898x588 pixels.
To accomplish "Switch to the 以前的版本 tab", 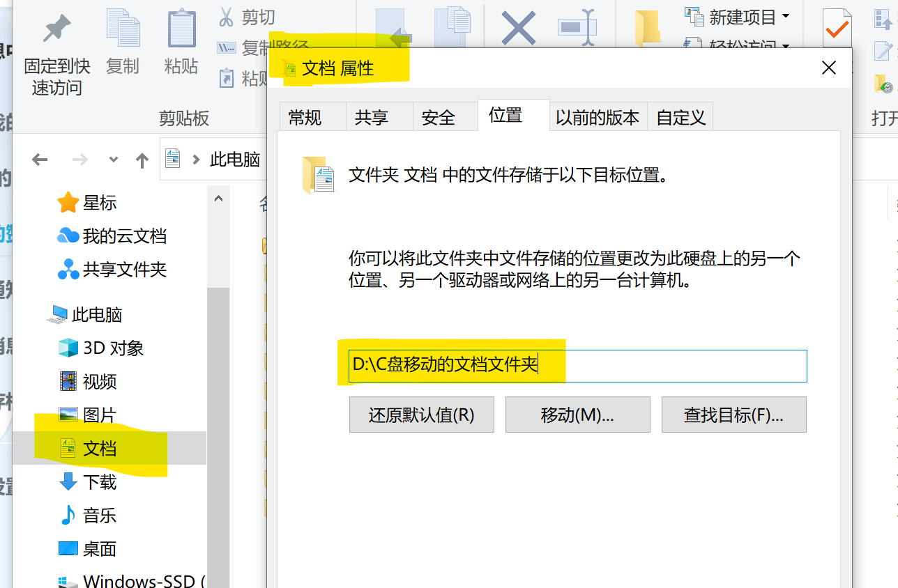I will (598, 118).
